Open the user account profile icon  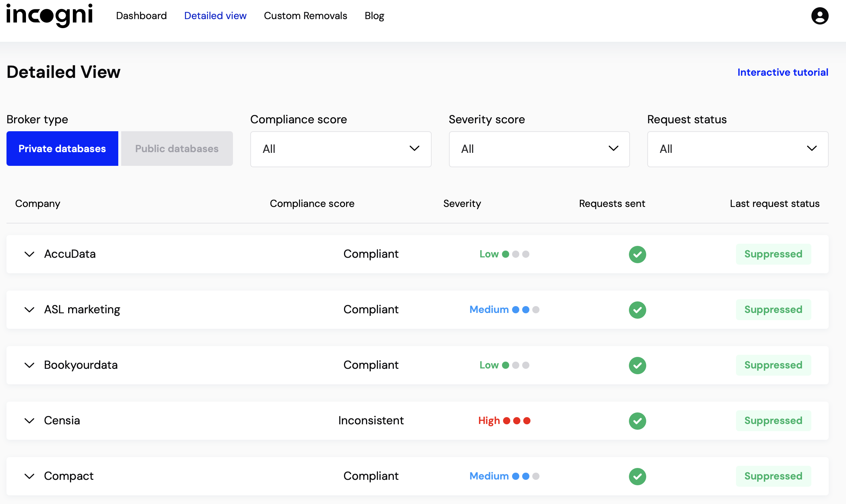click(819, 16)
